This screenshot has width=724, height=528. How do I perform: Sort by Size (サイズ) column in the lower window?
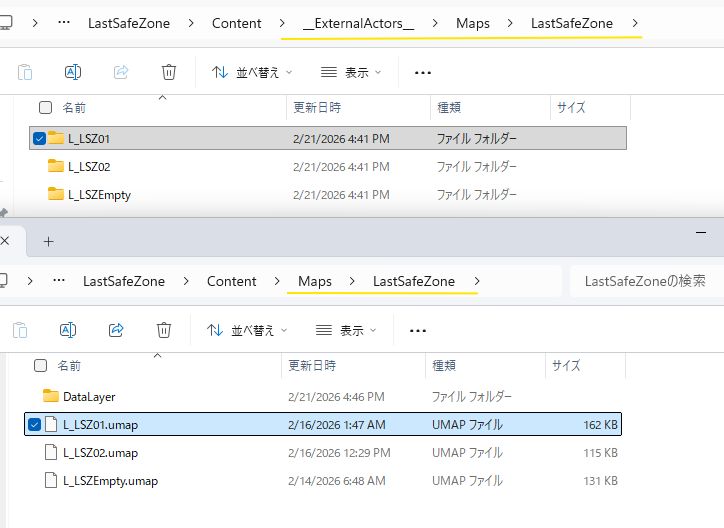[566, 366]
